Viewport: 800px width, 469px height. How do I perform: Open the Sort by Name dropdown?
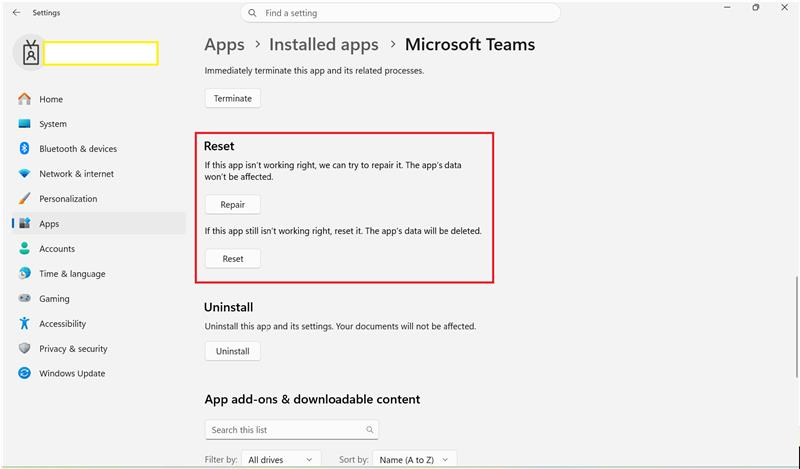point(414,459)
